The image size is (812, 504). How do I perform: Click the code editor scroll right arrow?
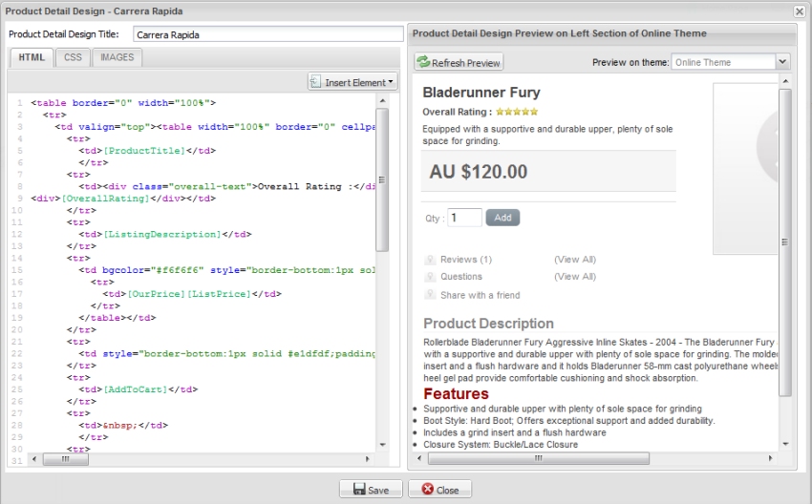click(368, 459)
